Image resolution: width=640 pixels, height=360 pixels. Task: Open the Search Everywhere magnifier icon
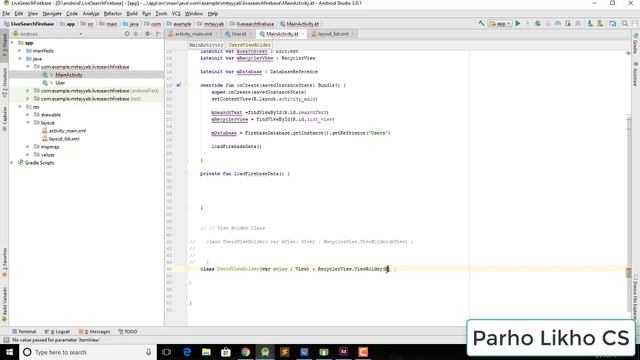click(625, 24)
